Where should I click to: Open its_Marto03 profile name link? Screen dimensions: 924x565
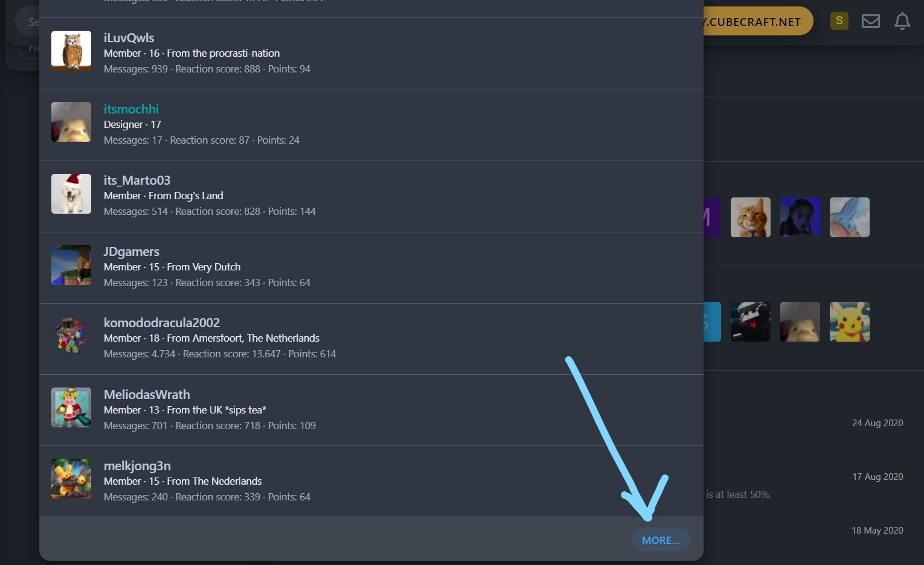[137, 180]
